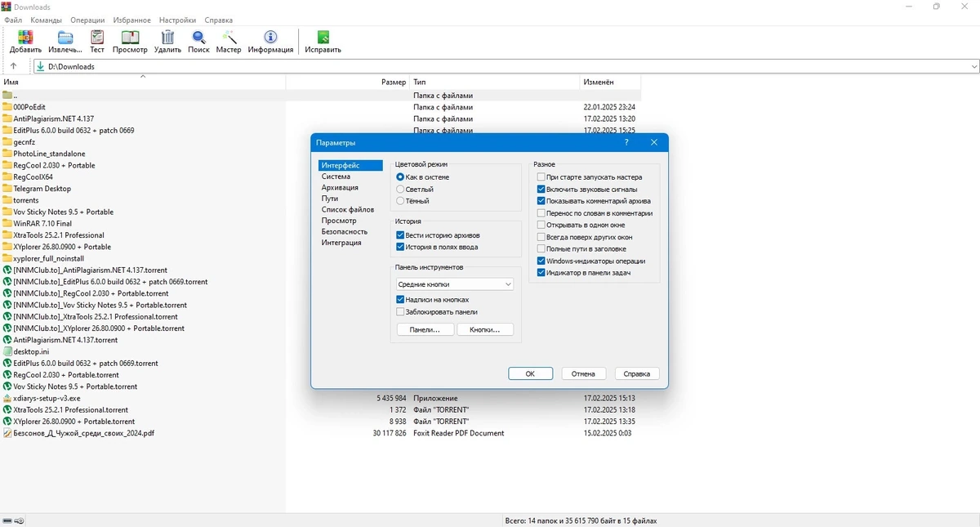Image resolution: width=980 pixels, height=527 pixels.
Task: Toggle Показывать комментарий архива
Action: (541, 201)
